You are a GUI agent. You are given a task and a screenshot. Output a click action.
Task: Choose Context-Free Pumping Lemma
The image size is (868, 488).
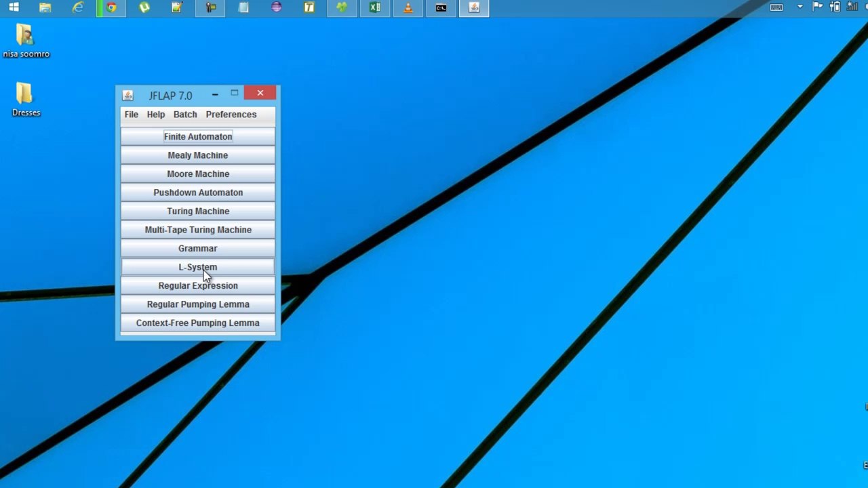click(198, 323)
